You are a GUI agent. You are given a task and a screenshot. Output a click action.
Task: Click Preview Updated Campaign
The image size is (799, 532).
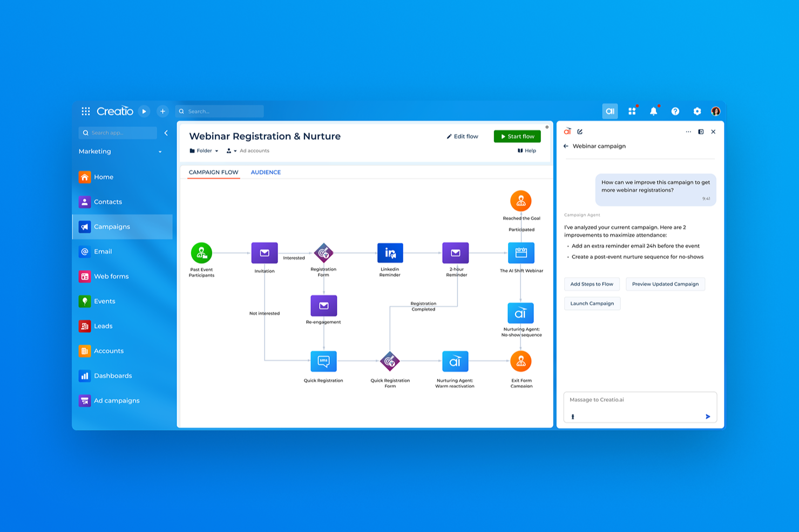point(665,284)
